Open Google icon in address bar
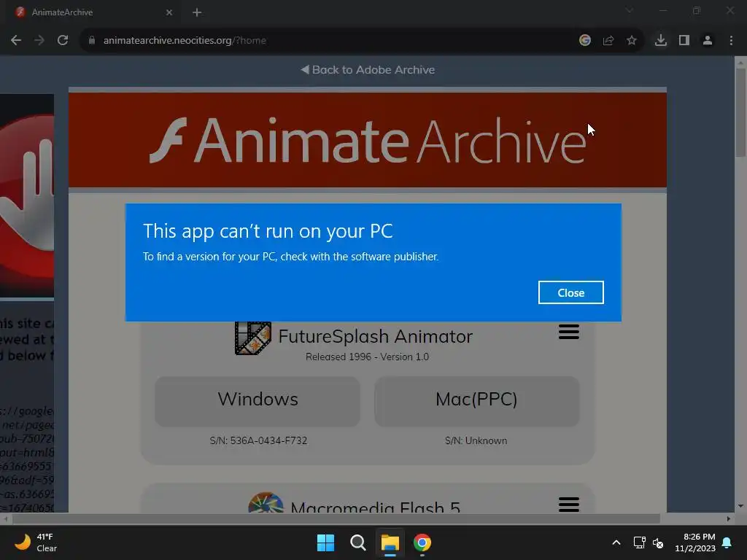Screen dimensions: 747x560 click(x=584, y=41)
